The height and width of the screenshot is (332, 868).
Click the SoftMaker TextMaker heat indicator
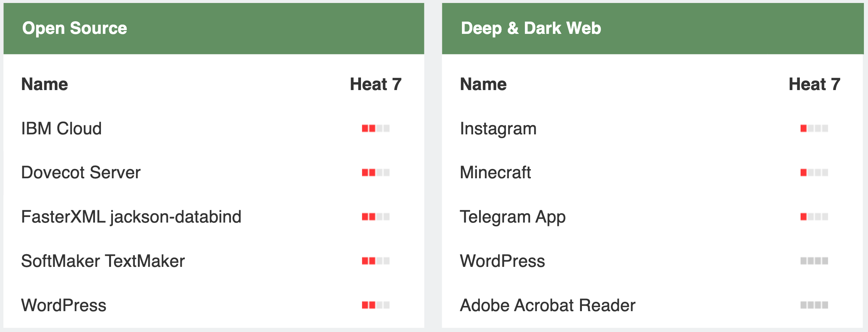376,261
